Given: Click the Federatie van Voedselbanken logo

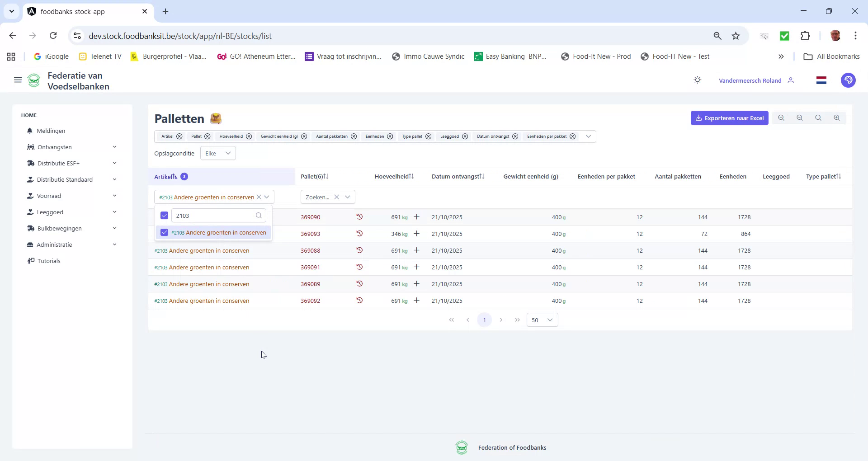Looking at the screenshot, I should point(34,80).
